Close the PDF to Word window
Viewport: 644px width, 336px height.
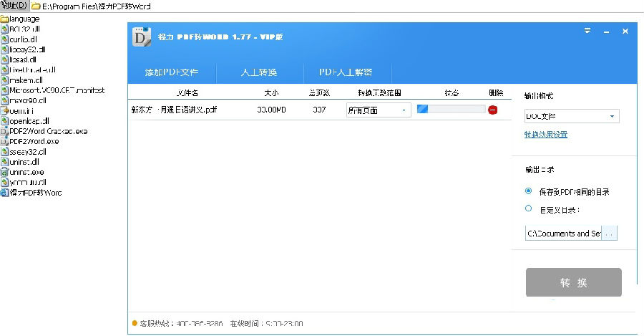625,32
